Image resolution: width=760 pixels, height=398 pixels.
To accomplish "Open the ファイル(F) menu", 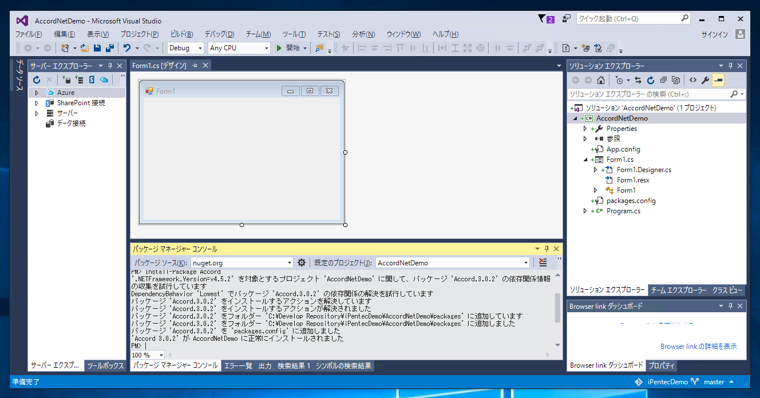I will 28,34.
